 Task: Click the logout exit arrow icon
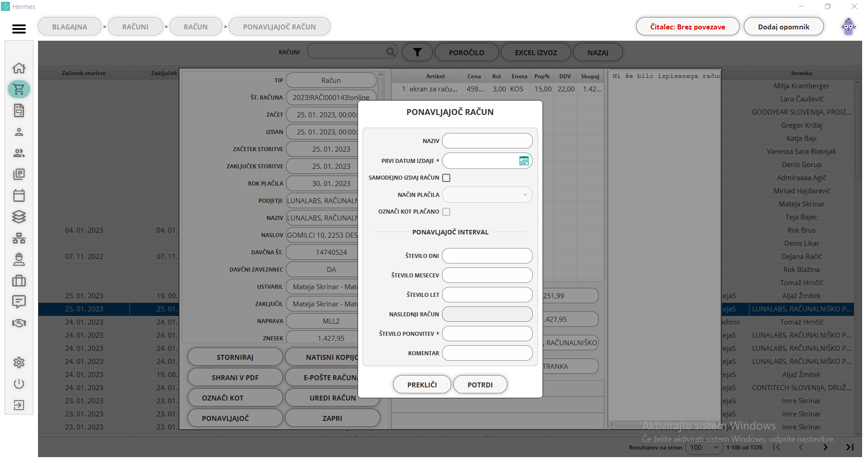pyautogui.click(x=19, y=405)
